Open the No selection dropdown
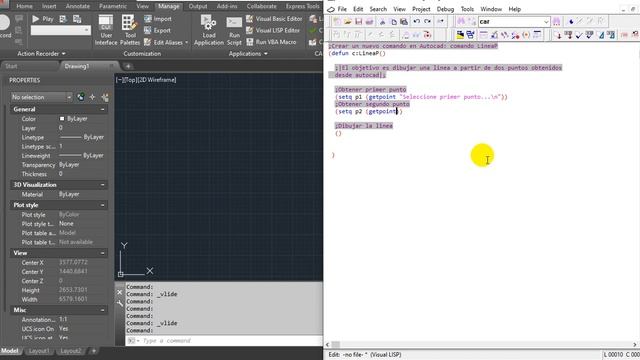Screen dimensions: 640x360 tap(41, 97)
